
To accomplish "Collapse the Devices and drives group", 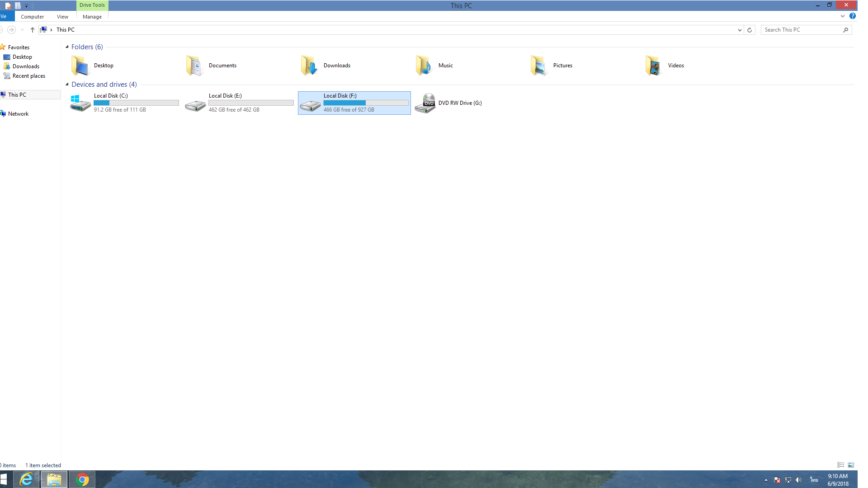I will tap(67, 84).
